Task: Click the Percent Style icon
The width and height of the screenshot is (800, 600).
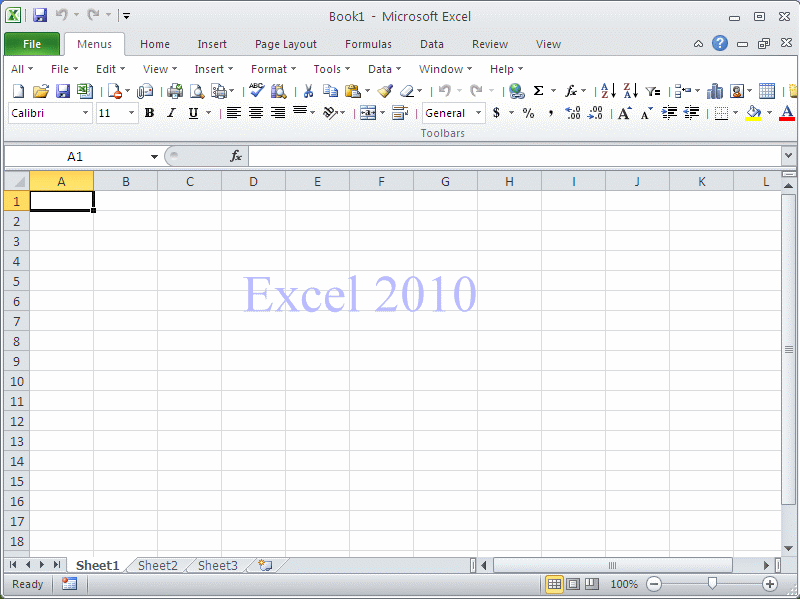Action: point(529,113)
